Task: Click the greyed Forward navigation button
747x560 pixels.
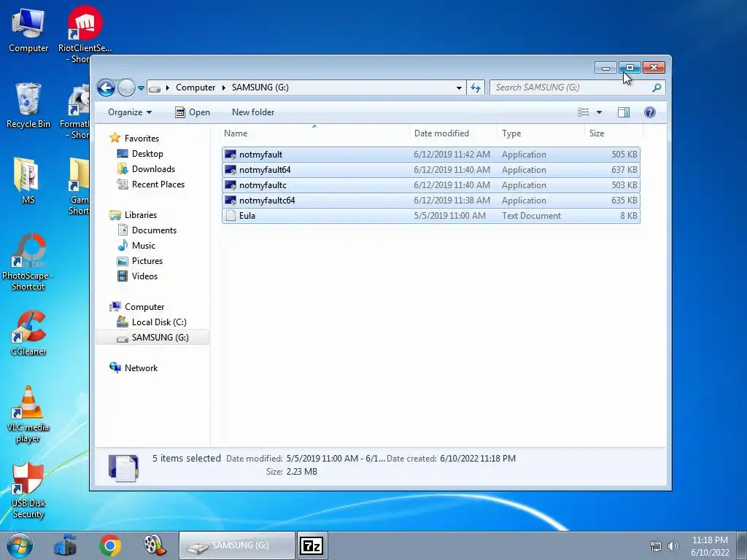Action: (126, 87)
